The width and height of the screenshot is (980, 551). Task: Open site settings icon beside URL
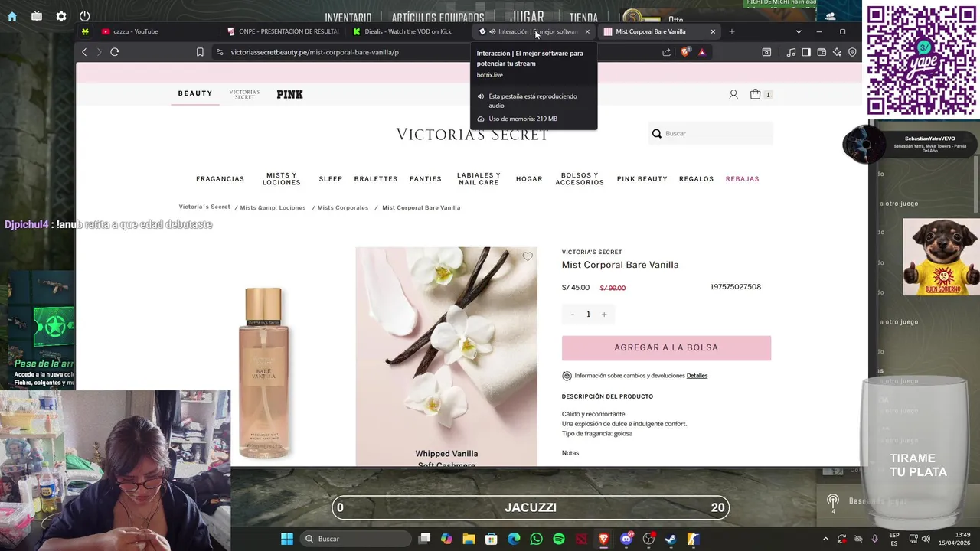click(220, 52)
